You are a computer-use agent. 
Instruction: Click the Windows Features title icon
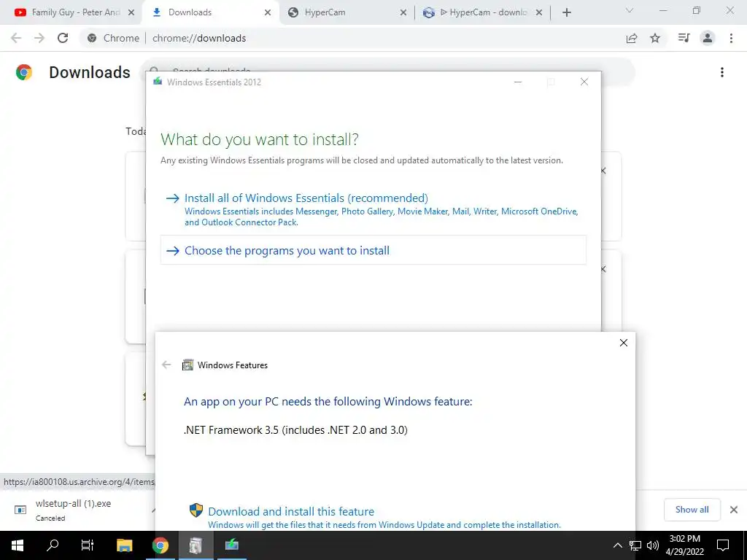click(187, 365)
